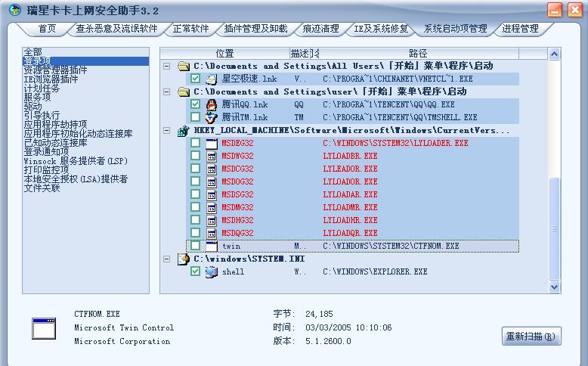
Task: Click the 位置 column header
Action: [225, 53]
